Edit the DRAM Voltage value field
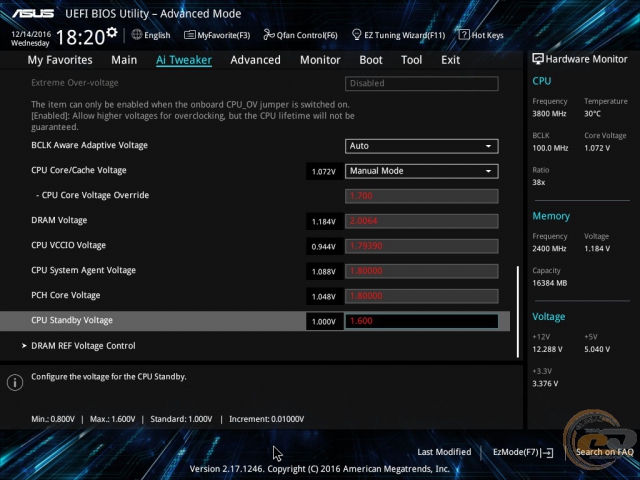The height and width of the screenshot is (480, 640). pos(422,221)
